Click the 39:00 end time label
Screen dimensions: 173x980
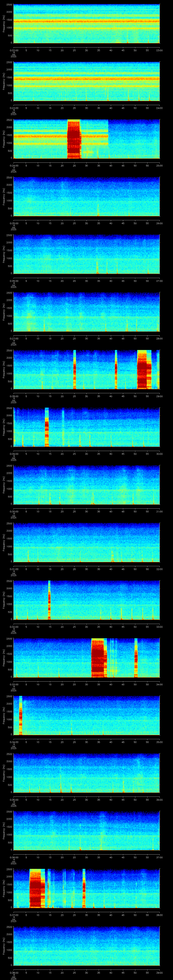pos(159,972)
